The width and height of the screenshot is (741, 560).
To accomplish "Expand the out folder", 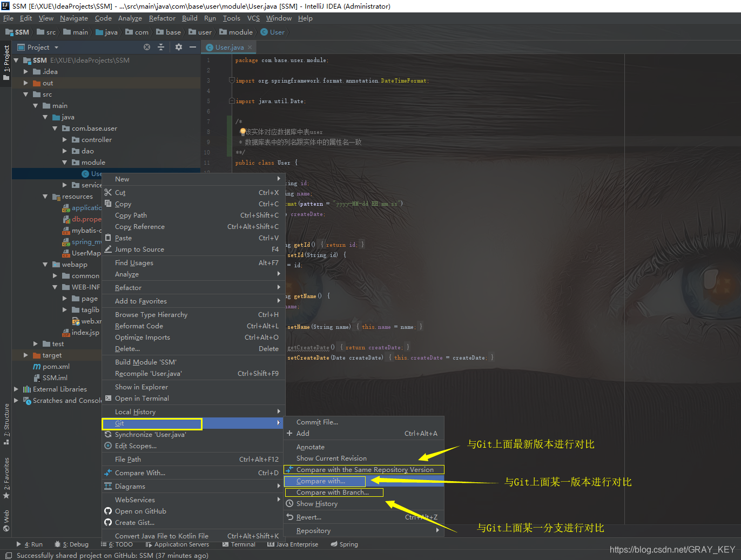I will pos(26,83).
